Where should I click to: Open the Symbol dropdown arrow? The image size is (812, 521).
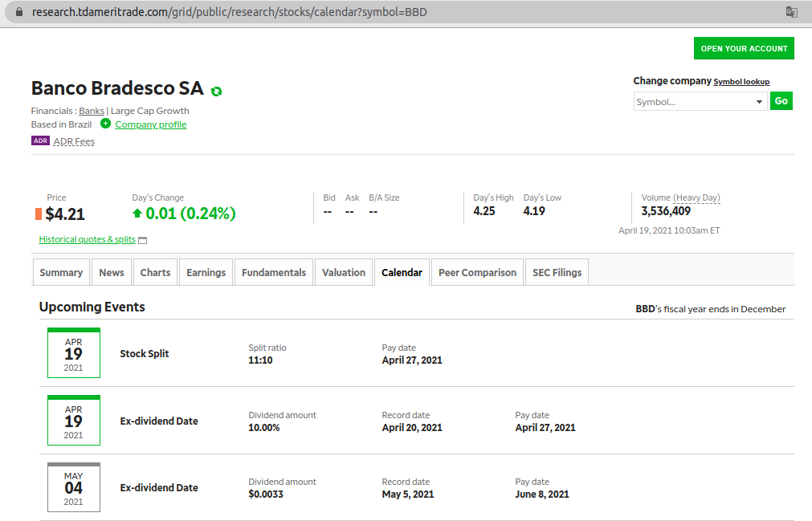pyautogui.click(x=759, y=102)
